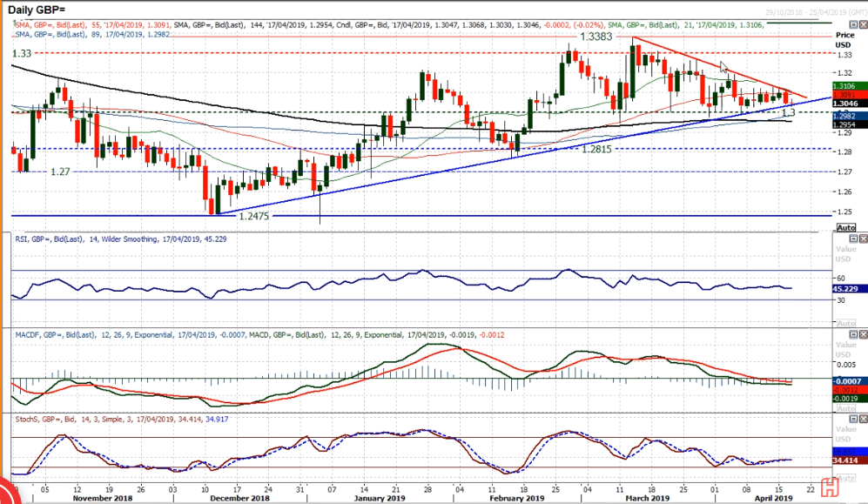Select the green 1.3106 price axis tag

849,86
